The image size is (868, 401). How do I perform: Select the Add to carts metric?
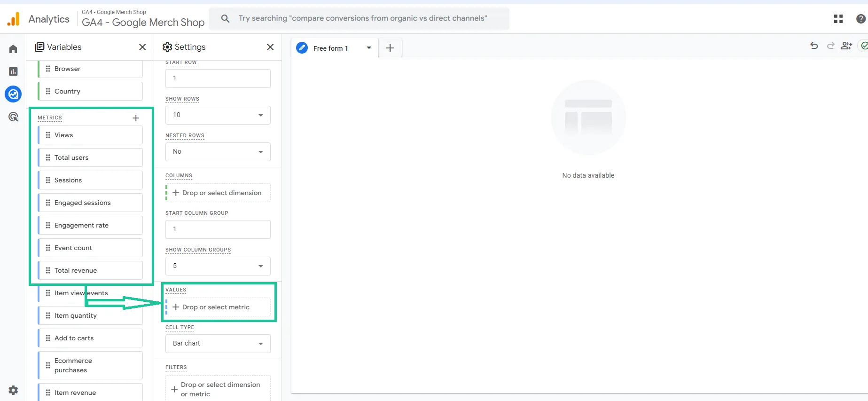coord(90,338)
